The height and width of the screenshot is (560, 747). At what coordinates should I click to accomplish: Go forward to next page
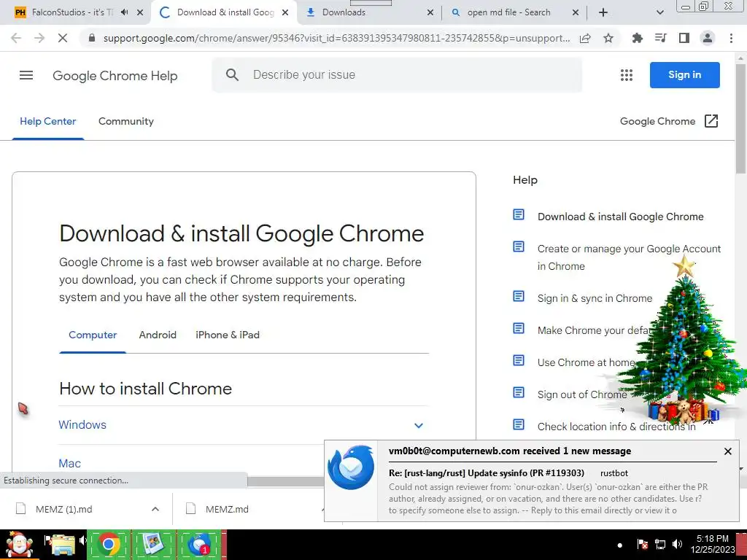pos(39,38)
